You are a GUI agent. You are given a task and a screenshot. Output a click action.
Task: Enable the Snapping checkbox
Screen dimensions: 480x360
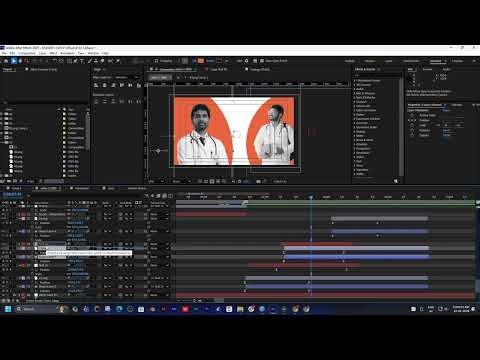pos(156,61)
